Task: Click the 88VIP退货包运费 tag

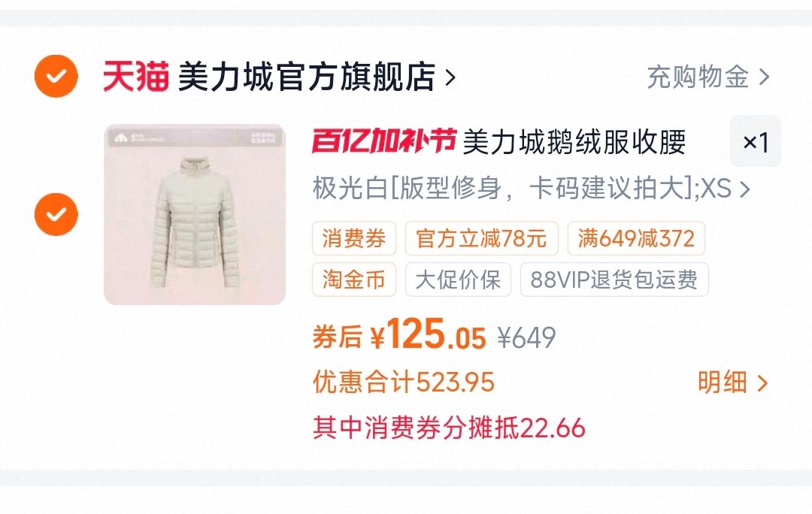Action: tap(614, 280)
